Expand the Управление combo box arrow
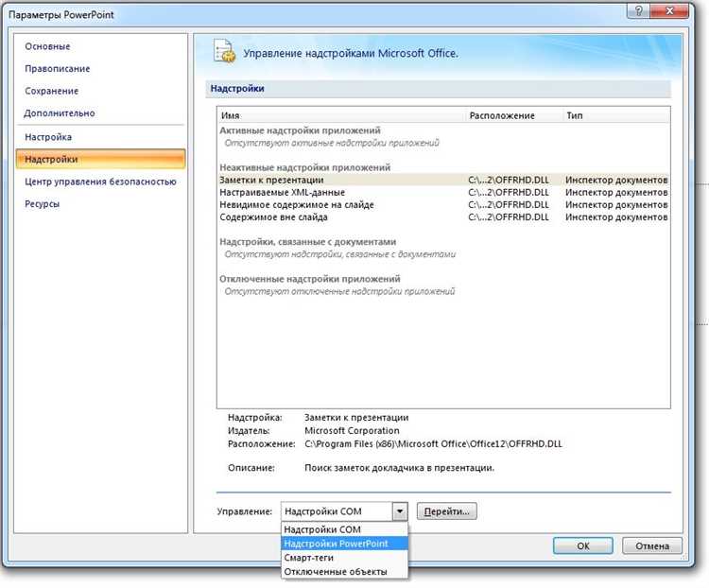This screenshot has width=709, height=588. [400, 511]
